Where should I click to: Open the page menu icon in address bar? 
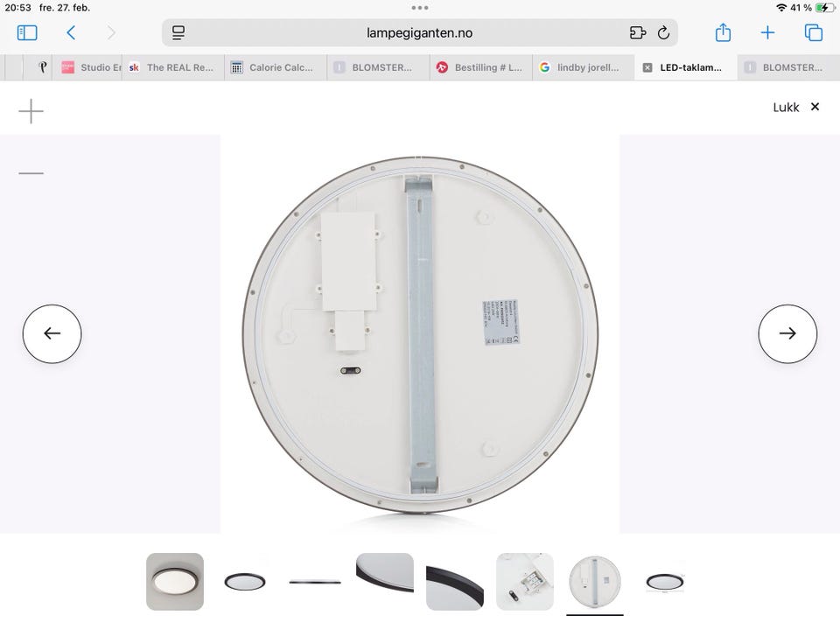point(178,32)
